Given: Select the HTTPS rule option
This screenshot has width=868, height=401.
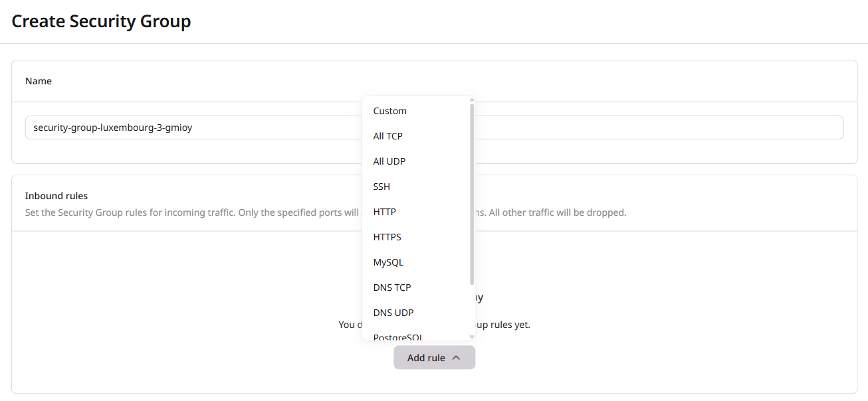Looking at the screenshot, I should click(416, 237).
